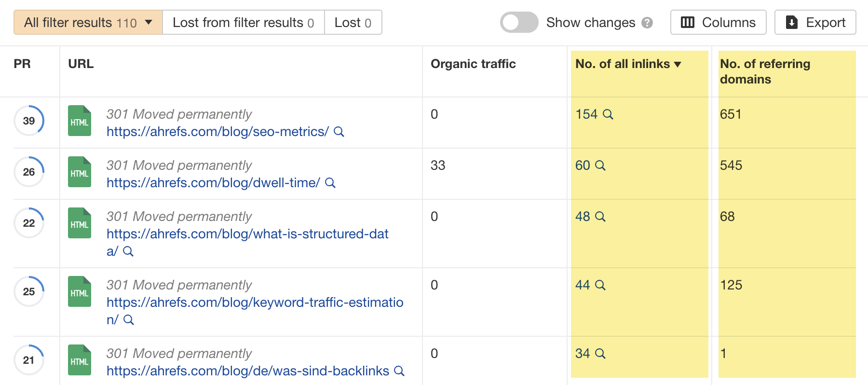
Task: Open the dwell-time blog post link
Action: click(213, 183)
